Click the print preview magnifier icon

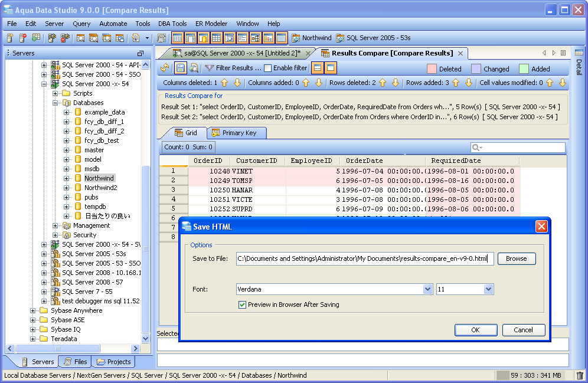coord(194,68)
